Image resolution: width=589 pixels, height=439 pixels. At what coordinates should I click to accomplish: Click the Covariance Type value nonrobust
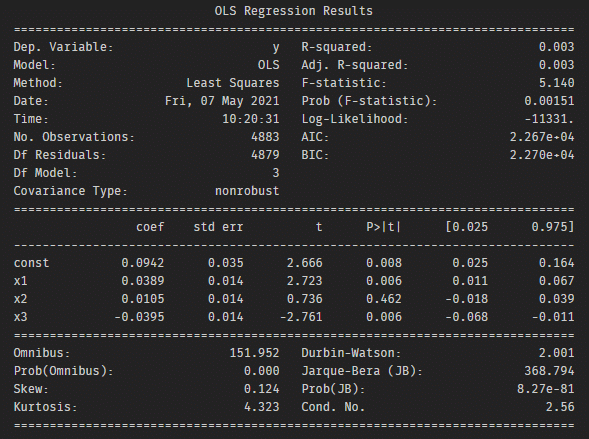[247, 191]
